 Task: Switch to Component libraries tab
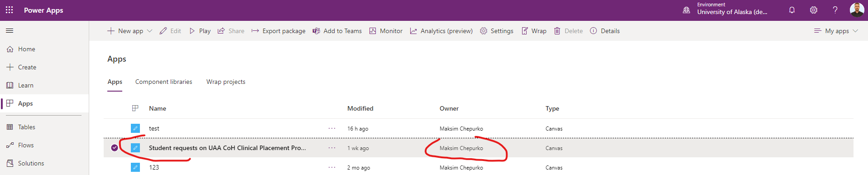point(164,82)
